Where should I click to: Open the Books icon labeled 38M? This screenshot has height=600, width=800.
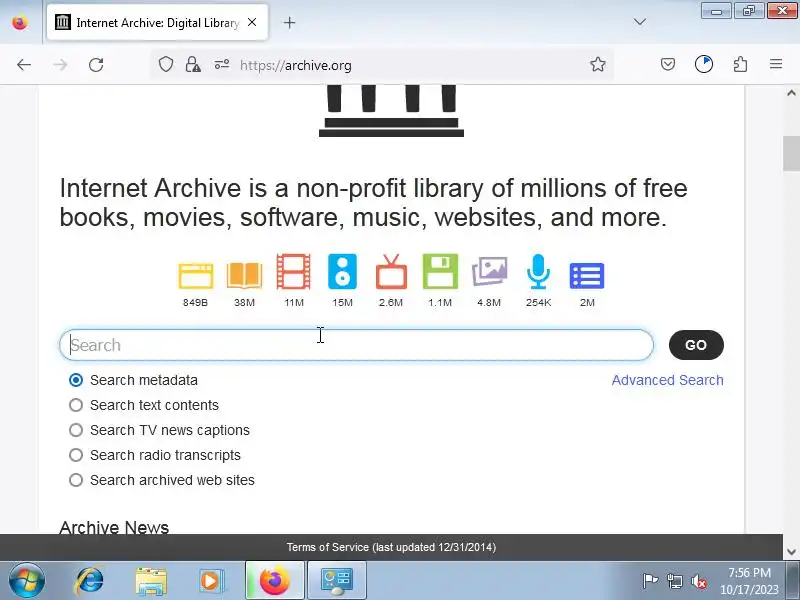[244, 276]
